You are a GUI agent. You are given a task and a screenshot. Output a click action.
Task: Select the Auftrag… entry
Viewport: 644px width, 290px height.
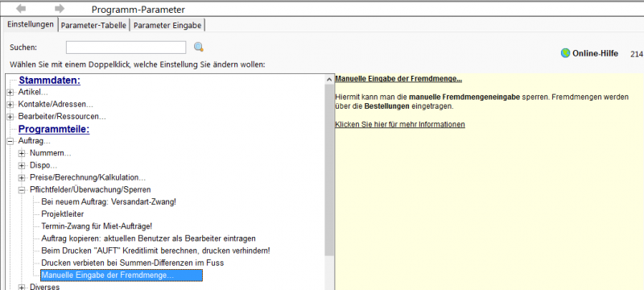(34, 141)
